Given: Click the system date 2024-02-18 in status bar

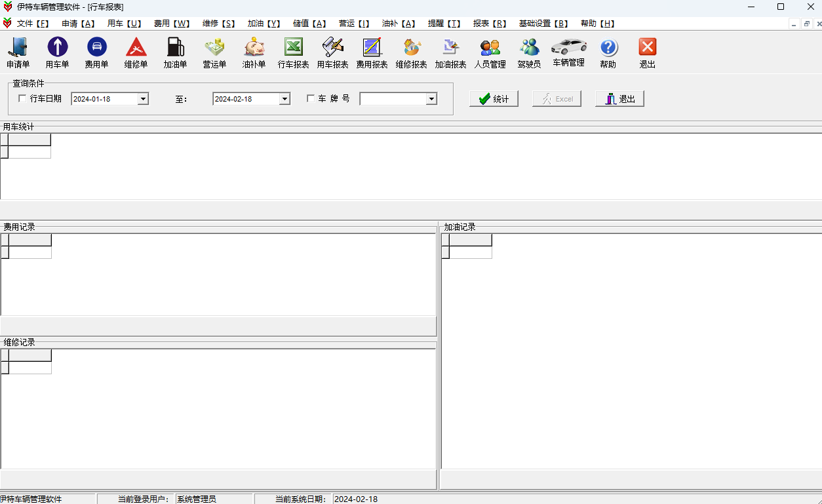Looking at the screenshot, I should [356, 499].
